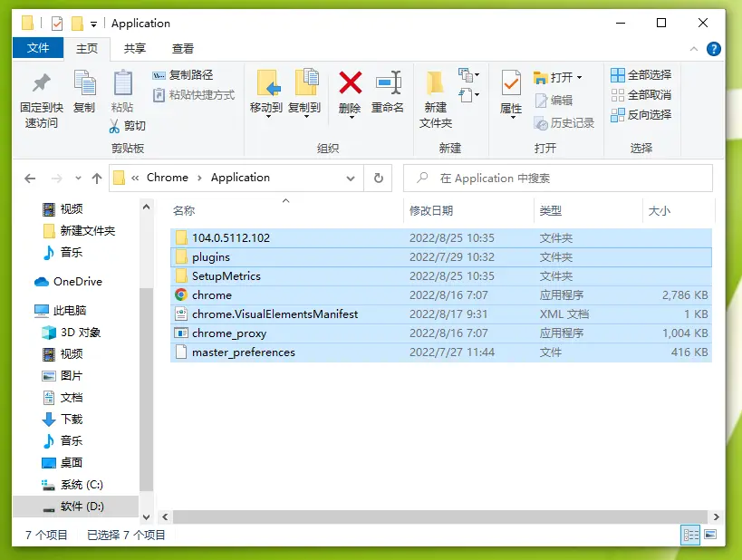
Task: Click the Properties (属性) icon
Action: coord(511,84)
